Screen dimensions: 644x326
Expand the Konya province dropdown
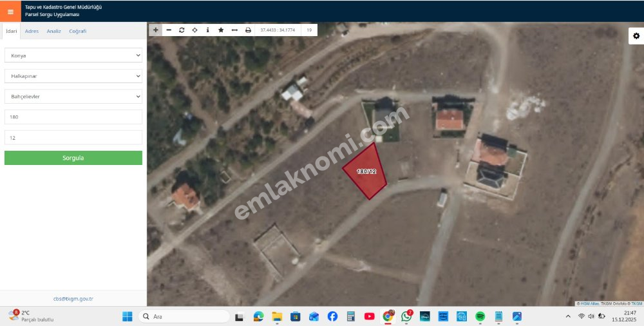[x=73, y=55]
